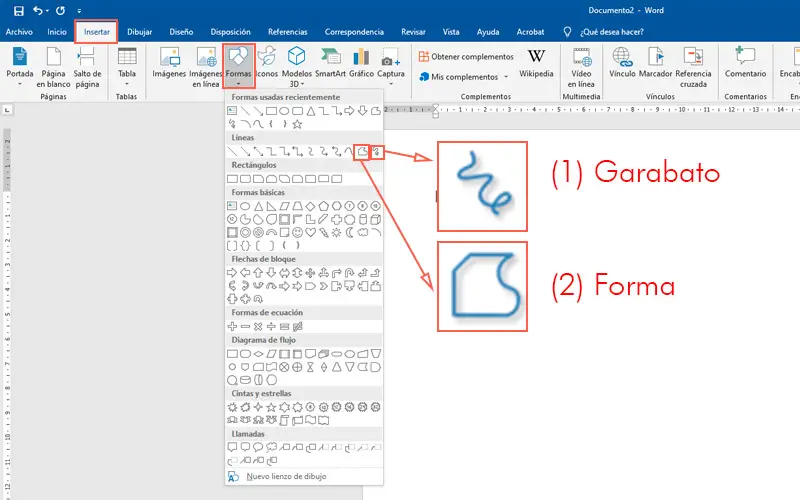Screen dimensions: 800x500
Task: Select the cloud thought callout in Llamadas
Action: [271, 447]
